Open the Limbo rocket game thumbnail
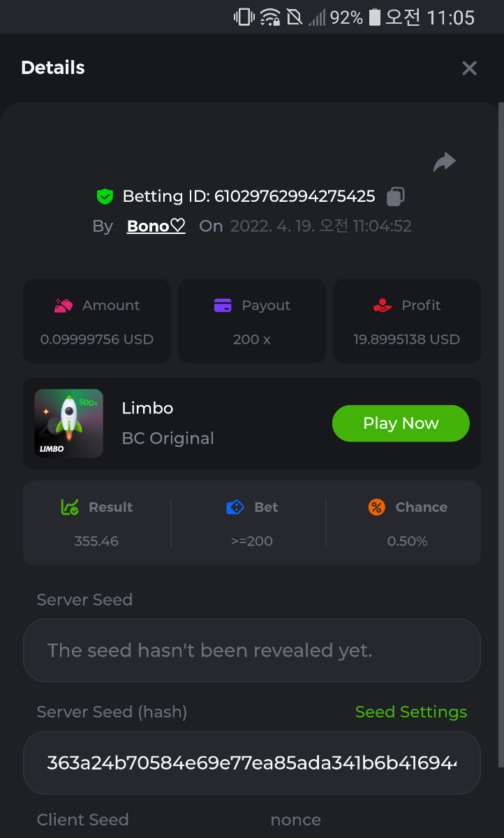The height and width of the screenshot is (838, 504). (68, 423)
